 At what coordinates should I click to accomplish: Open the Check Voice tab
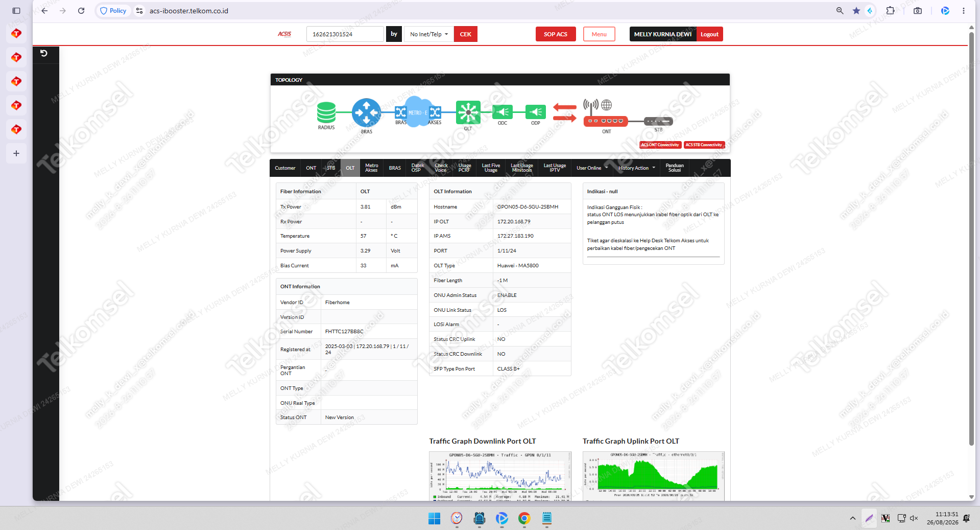[x=441, y=168]
